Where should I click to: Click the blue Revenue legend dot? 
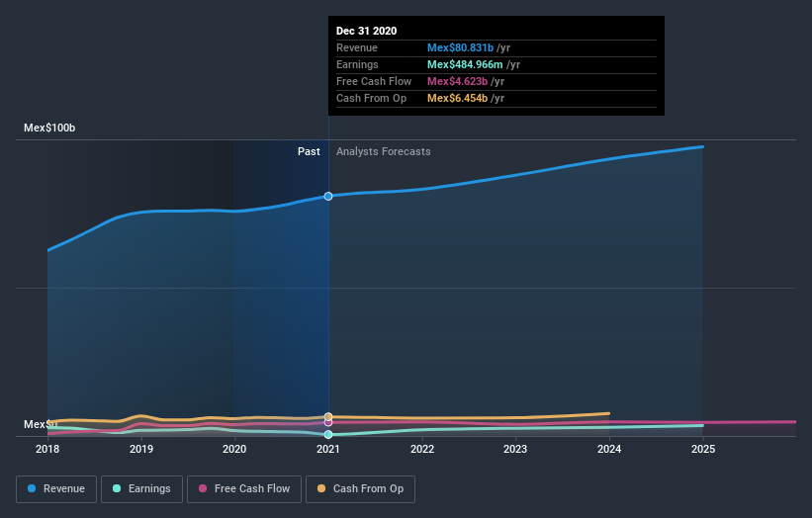[x=32, y=488]
